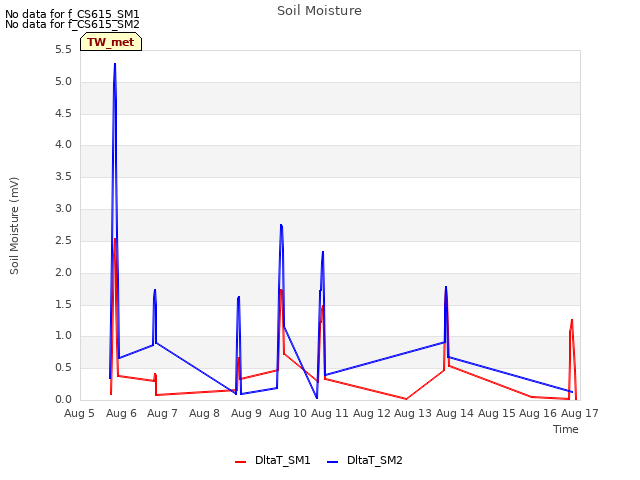
Task: Click the 4.5 y-axis value
Action: point(63,113)
